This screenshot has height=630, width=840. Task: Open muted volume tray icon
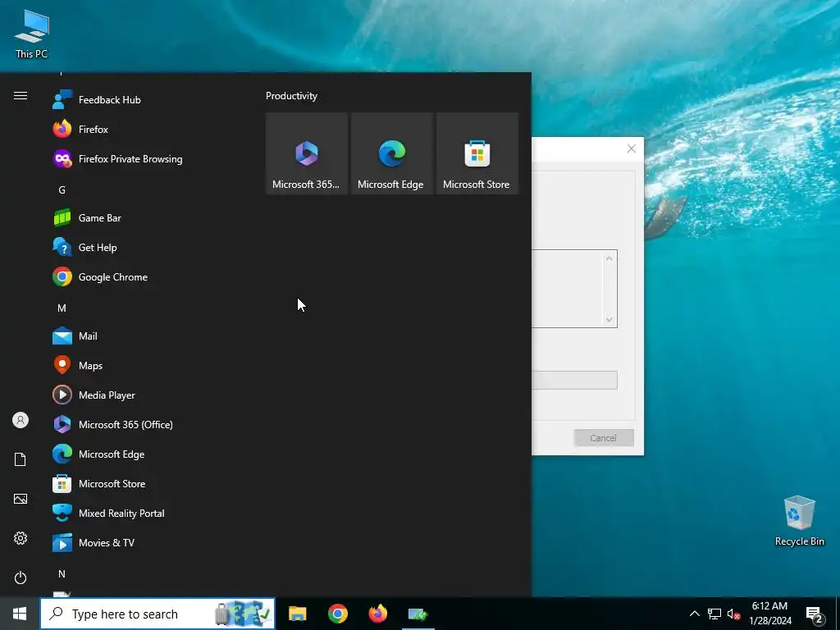coord(733,614)
